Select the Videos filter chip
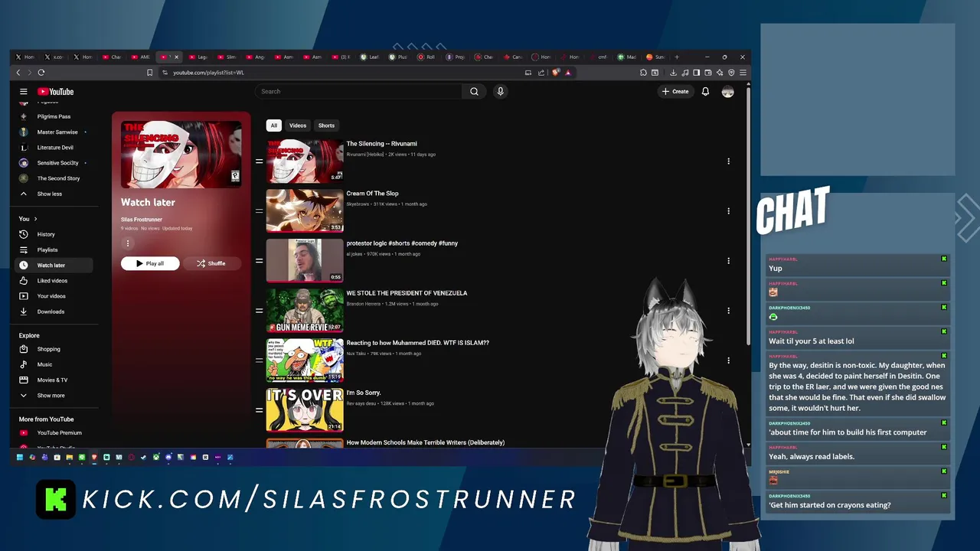The height and width of the screenshot is (551, 980). (298, 126)
